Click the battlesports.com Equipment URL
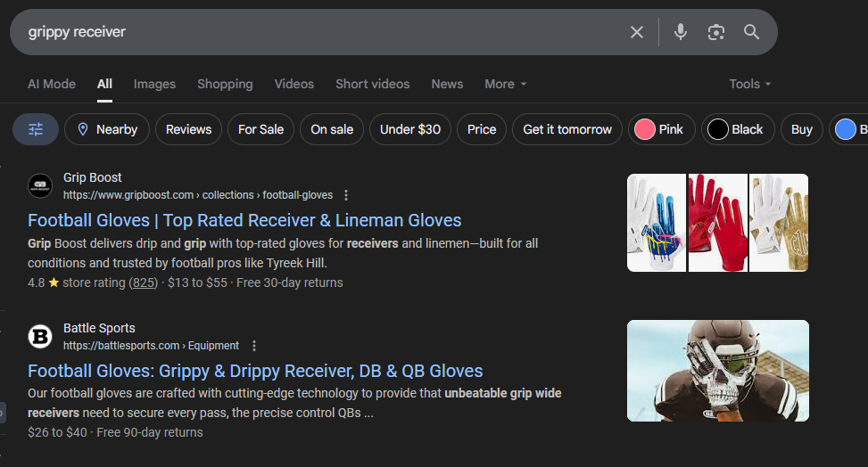The height and width of the screenshot is (467, 868). 151,346
